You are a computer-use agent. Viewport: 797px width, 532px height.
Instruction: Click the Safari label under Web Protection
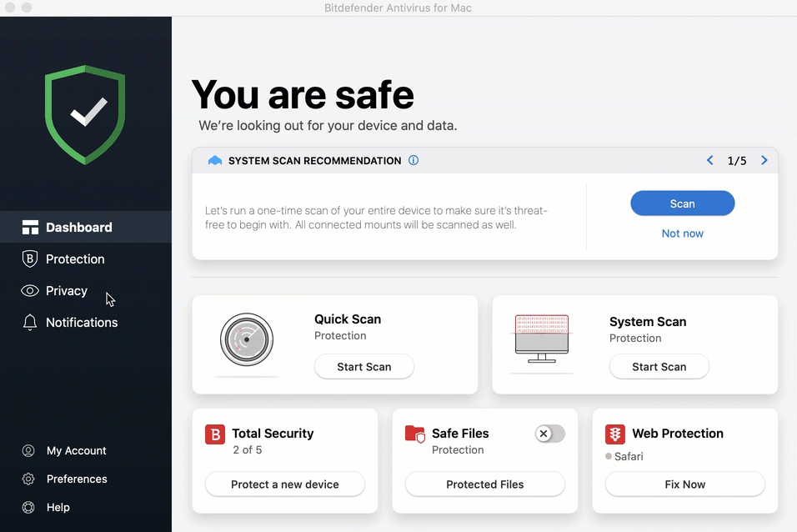[629, 457]
